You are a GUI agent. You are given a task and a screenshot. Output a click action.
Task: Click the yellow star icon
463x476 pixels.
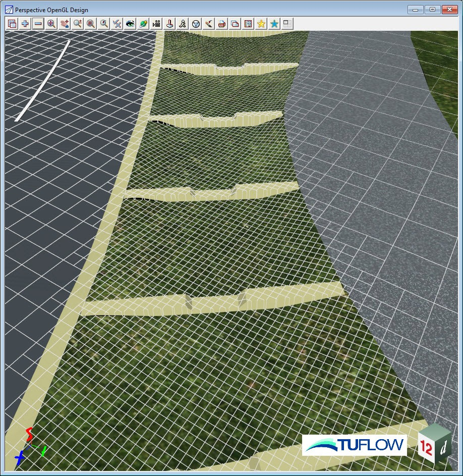tap(261, 24)
